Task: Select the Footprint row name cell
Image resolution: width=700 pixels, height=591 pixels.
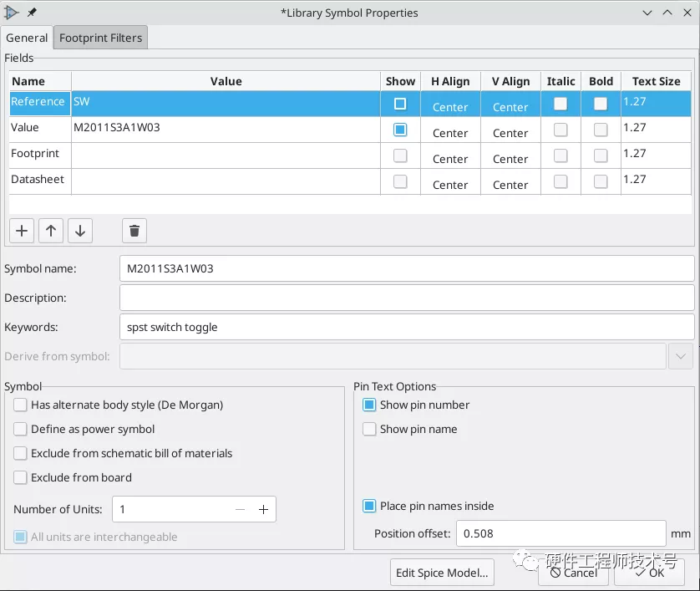Action: tap(40, 155)
